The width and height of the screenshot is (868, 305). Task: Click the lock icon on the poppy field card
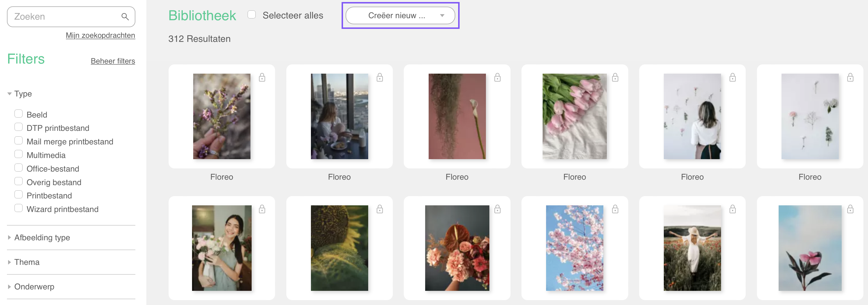733,209
